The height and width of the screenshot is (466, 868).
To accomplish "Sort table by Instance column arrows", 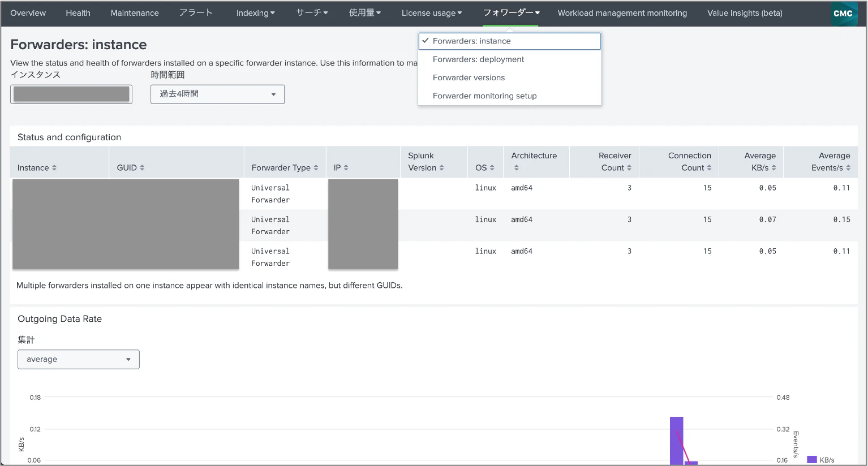I will (x=54, y=168).
